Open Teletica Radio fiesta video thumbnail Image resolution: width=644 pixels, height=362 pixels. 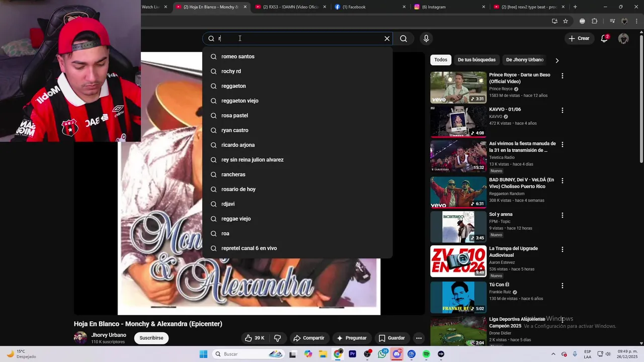point(458,156)
